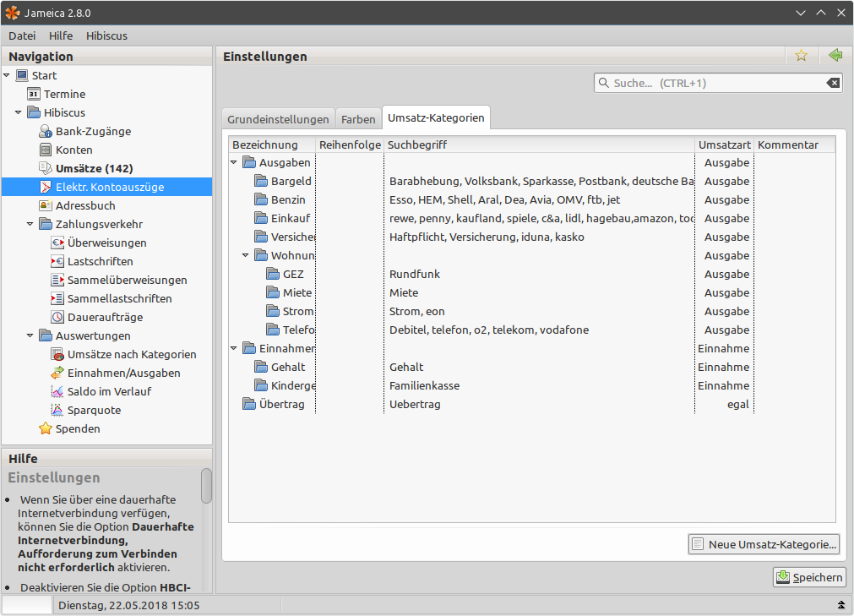Select the Gehalt category row
This screenshot has width=854, height=616.
(531, 367)
